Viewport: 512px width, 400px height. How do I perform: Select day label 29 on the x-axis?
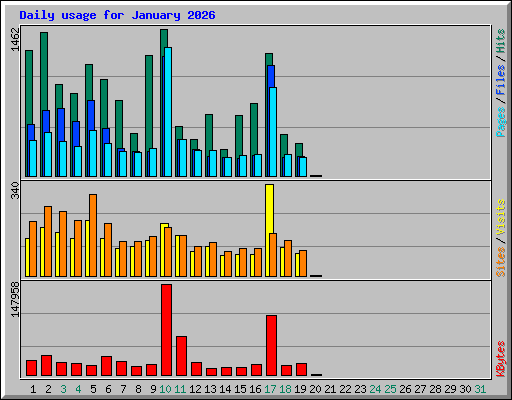click(450, 389)
